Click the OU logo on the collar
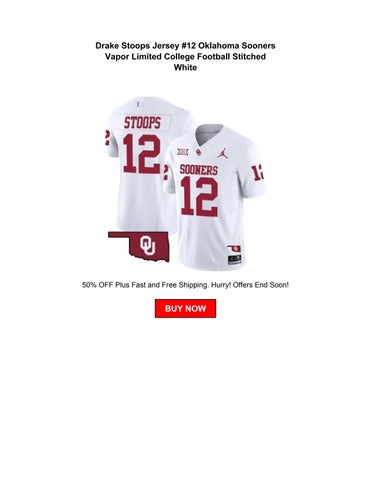371x480 pixels. coord(199,152)
